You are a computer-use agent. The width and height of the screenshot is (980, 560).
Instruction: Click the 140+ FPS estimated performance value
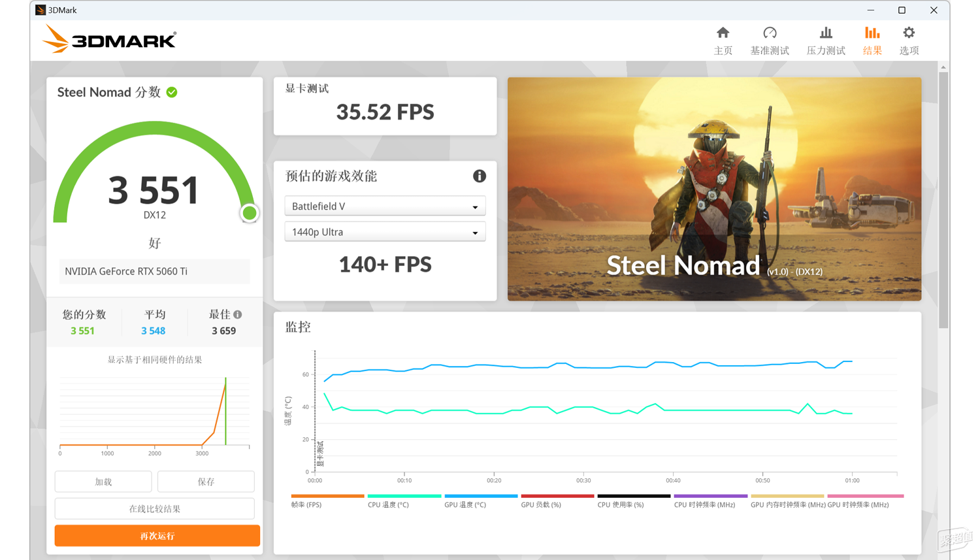click(385, 265)
